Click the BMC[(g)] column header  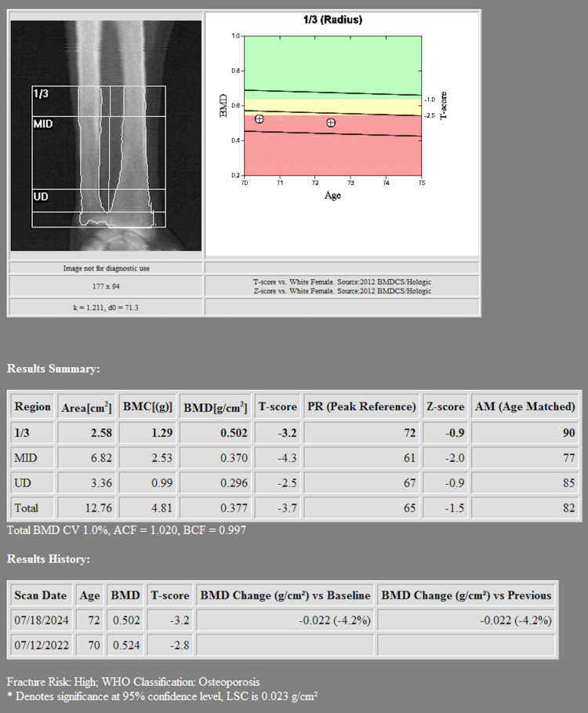click(x=147, y=406)
